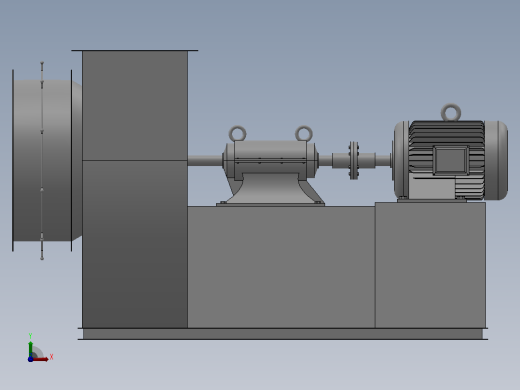
Task: Select the lifting eye on top of the motor
Action: (x=451, y=112)
